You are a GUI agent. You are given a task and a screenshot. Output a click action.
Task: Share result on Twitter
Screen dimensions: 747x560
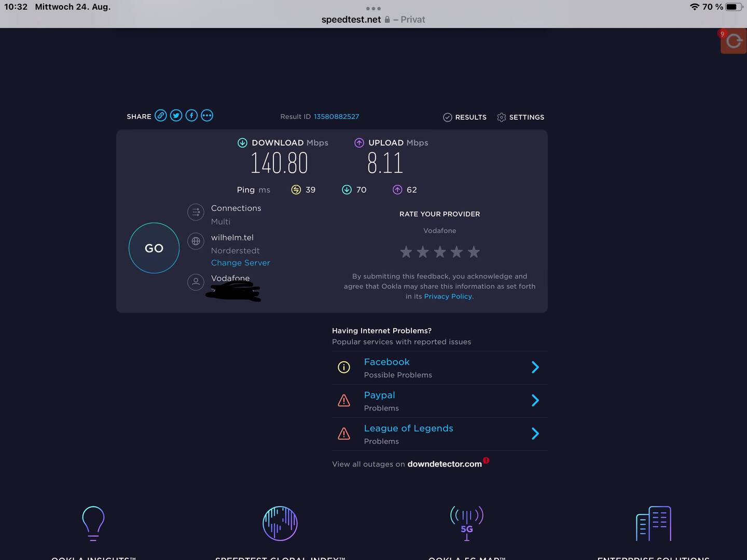(176, 116)
